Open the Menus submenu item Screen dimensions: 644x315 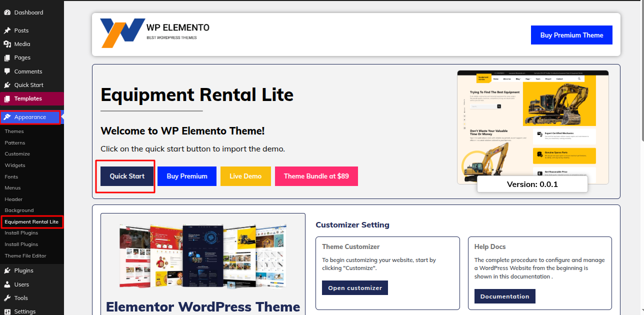12,187
